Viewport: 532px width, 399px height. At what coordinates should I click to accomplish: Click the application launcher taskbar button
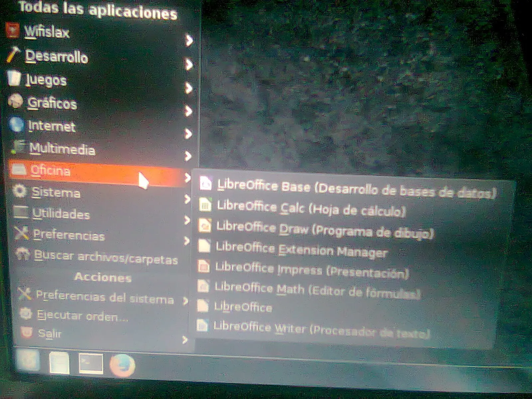(x=28, y=361)
